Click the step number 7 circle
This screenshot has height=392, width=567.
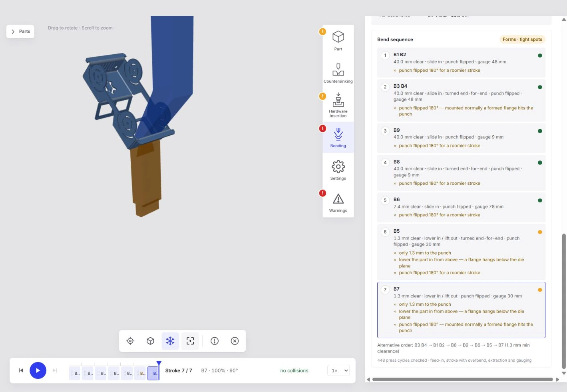click(385, 290)
